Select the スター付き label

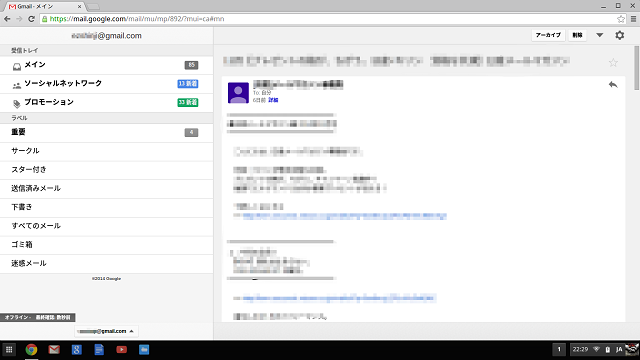pyautogui.click(x=107, y=170)
